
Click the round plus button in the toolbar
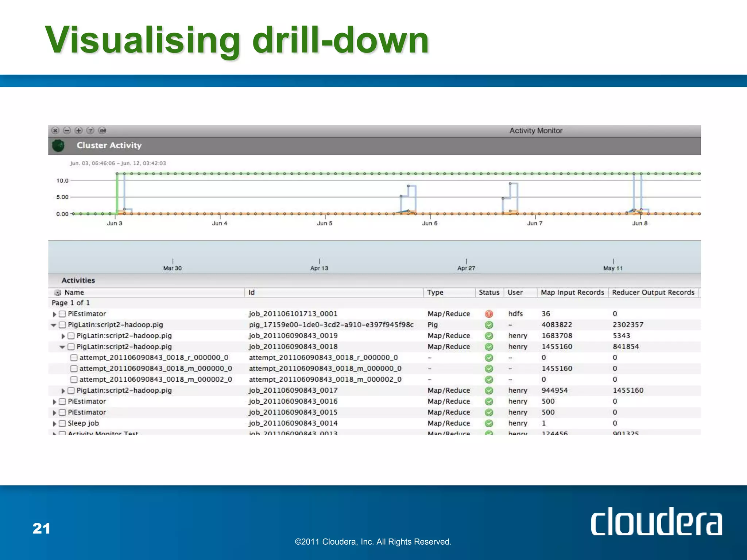79,131
